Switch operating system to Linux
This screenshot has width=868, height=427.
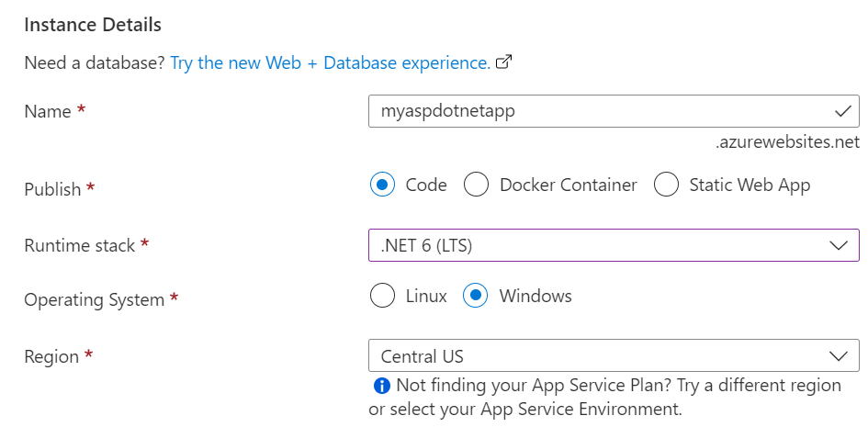[x=381, y=296]
